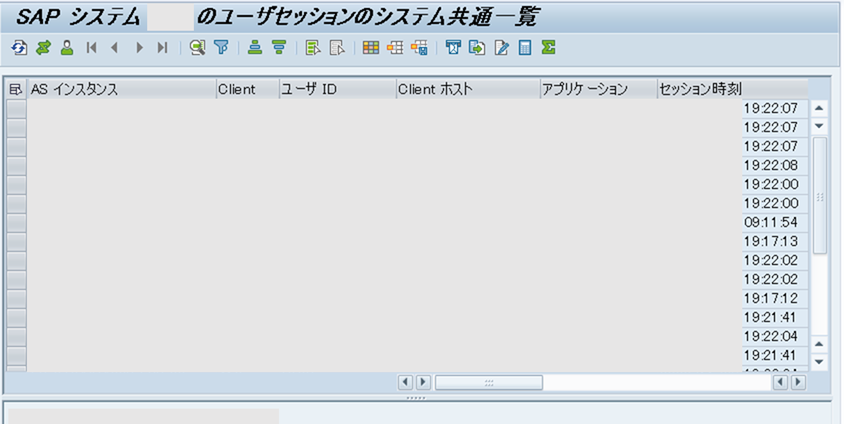Click scroll-left arrow beside horizontal thumb
Screen dimensions: 844x424
406,383
